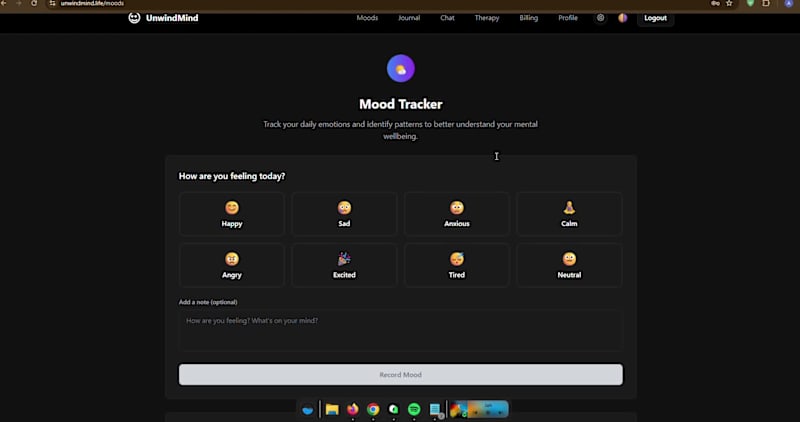The height and width of the screenshot is (422, 800).
Task: Open File Explorer from the taskbar
Action: pyautogui.click(x=332, y=409)
